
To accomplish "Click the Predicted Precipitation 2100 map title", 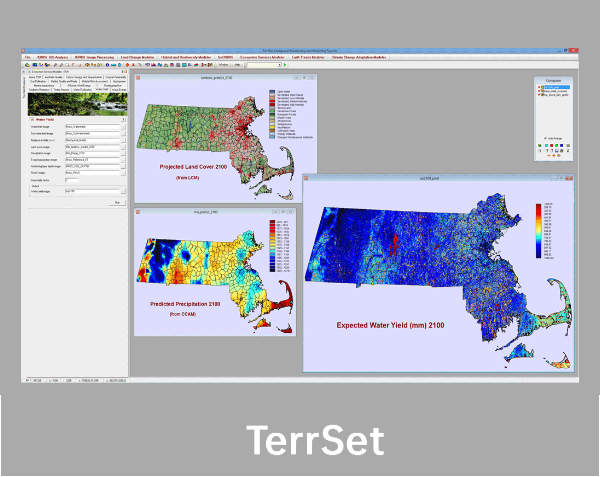I will pyautogui.click(x=185, y=304).
